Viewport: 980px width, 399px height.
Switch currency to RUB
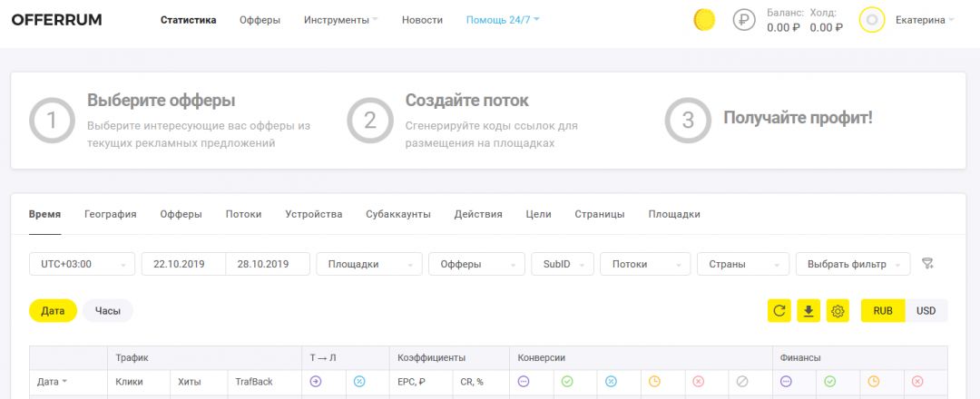883,310
